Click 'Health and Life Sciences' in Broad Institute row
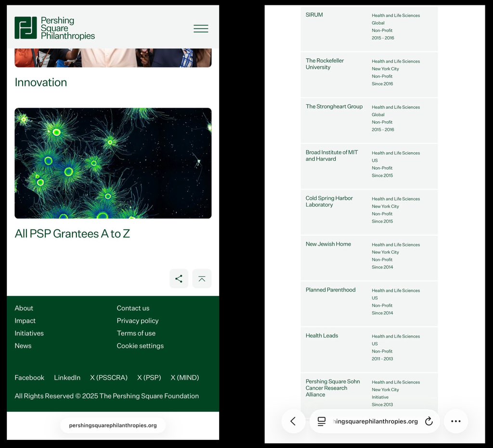Image resolution: width=493 pixels, height=448 pixels. [x=396, y=153]
